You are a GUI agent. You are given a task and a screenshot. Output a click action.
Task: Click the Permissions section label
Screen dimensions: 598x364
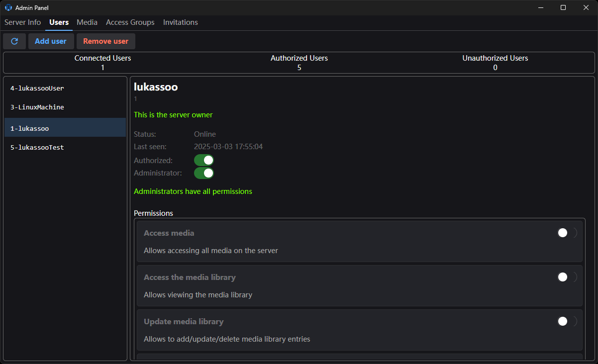click(x=153, y=213)
